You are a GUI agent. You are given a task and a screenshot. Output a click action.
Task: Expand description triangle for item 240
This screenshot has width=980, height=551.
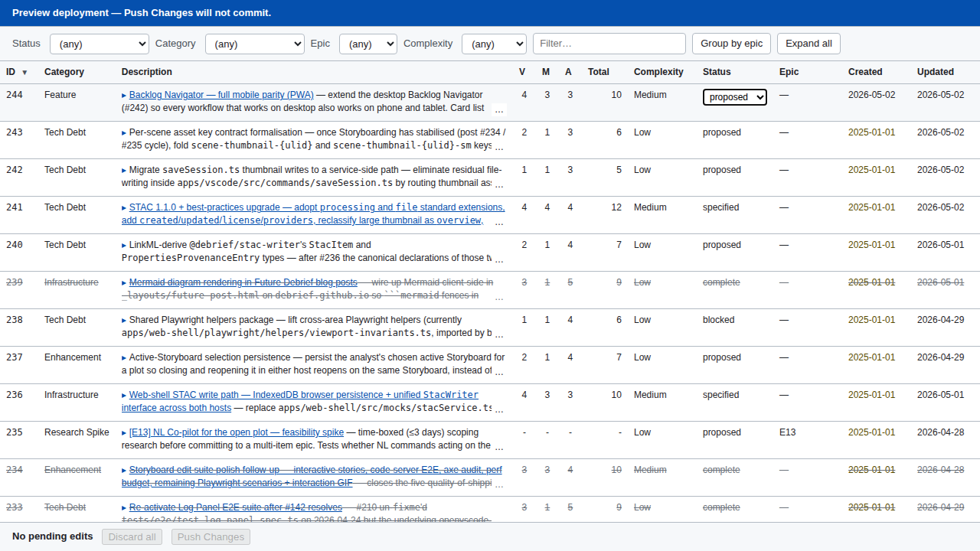click(x=124, y=246)
